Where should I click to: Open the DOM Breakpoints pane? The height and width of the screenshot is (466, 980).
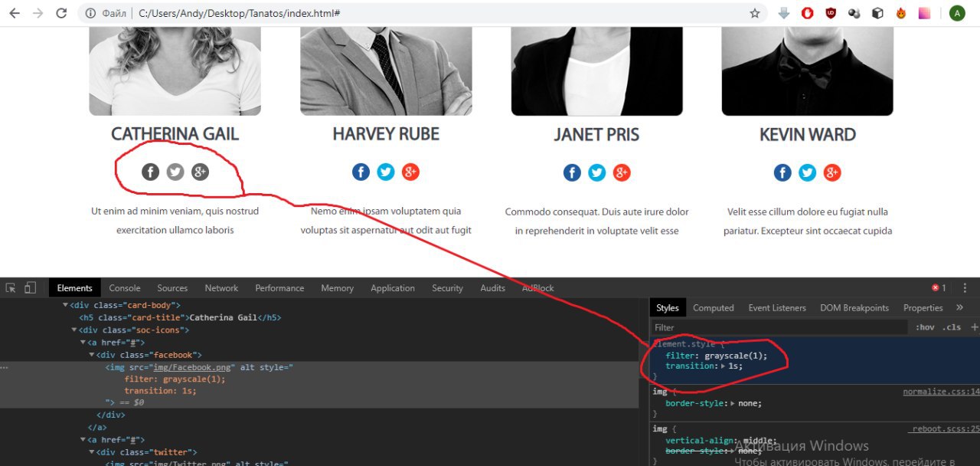tap(854, 308)
